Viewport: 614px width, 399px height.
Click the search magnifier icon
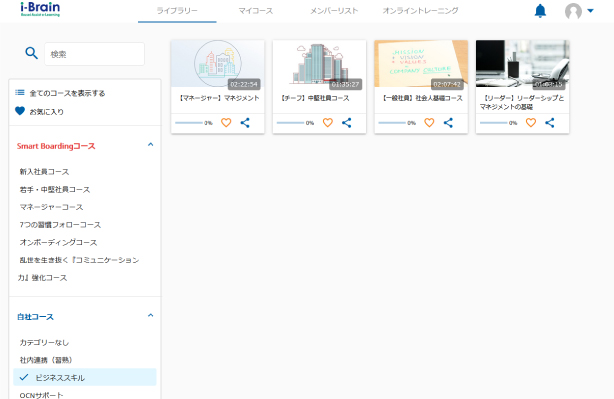[31, 53]
